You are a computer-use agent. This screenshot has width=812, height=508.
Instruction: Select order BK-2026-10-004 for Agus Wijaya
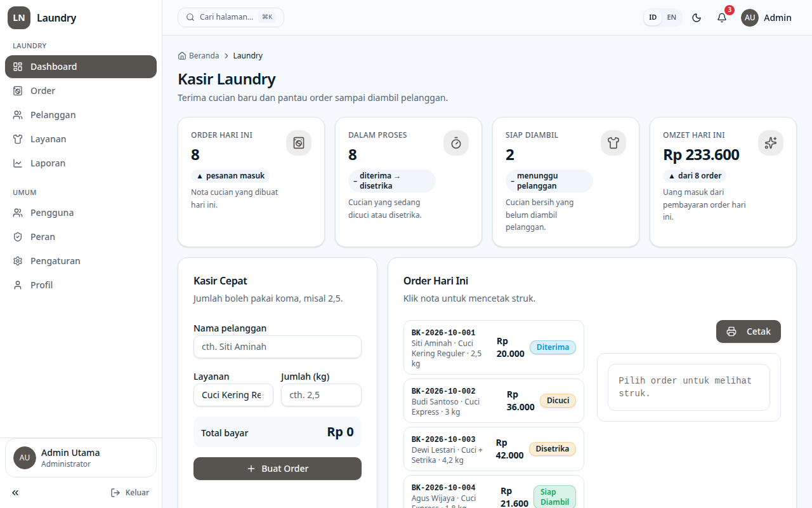494,491
